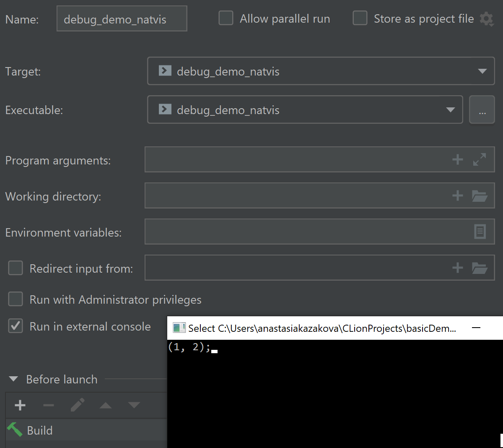Image resolution: width=503 pixels, height=448 pixels.
Task: Open the Executable dropdown
Action: (x=451, y=109)
